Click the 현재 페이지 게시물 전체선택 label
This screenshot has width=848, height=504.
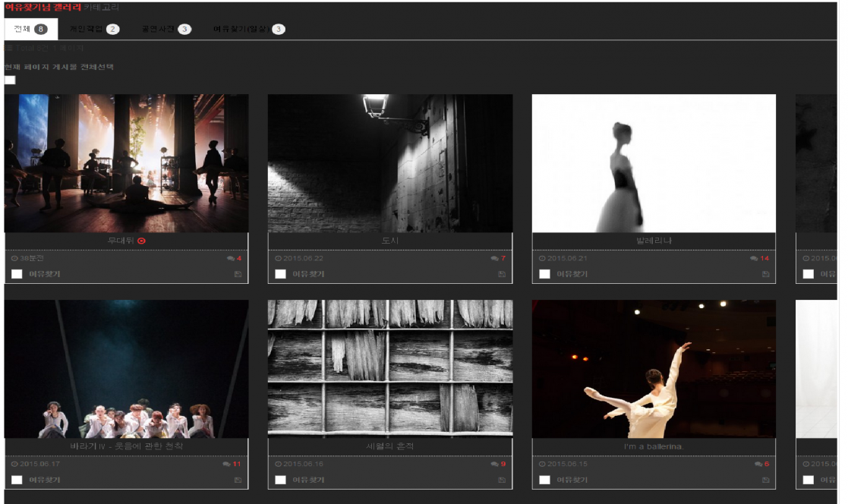point(59,67)
